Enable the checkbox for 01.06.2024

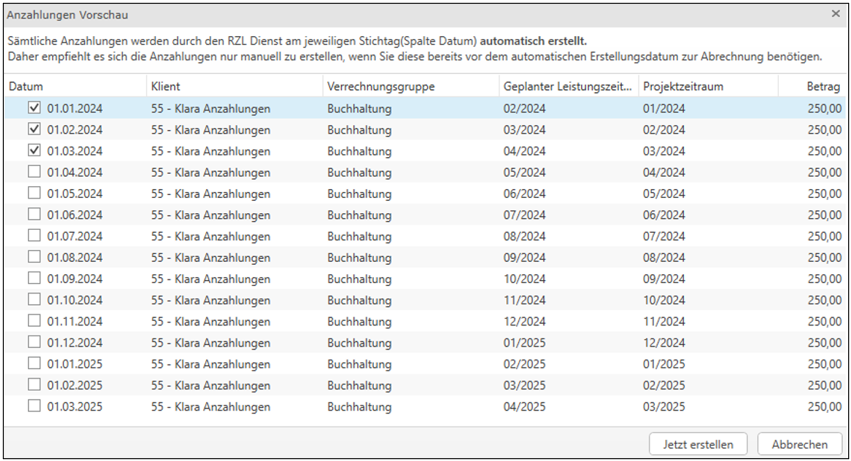click(x=35, y=215)
